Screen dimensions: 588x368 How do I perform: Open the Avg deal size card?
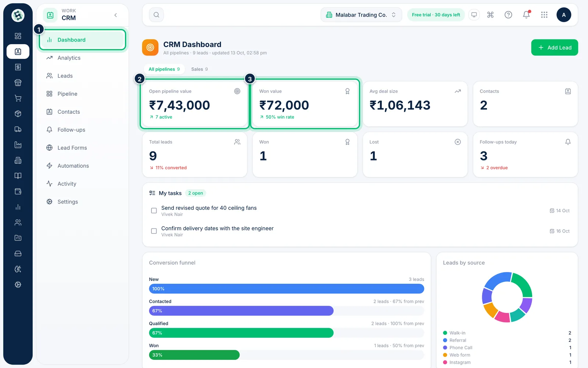click(415, 104)
